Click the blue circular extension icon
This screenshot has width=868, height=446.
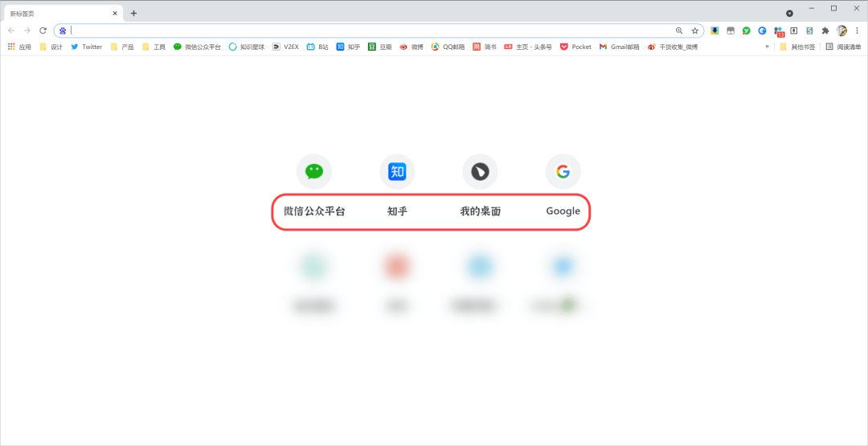pyautogui.click(x=762, y=31)
